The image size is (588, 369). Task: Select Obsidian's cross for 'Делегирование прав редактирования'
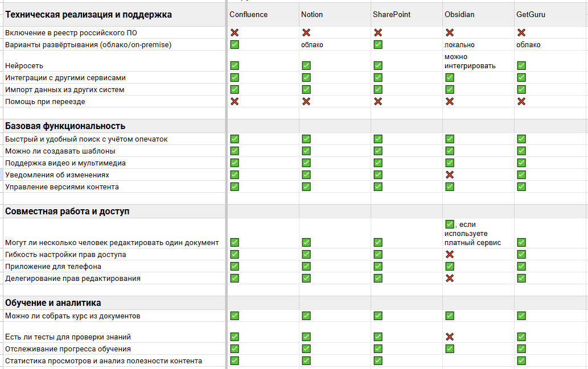point(450,278)
